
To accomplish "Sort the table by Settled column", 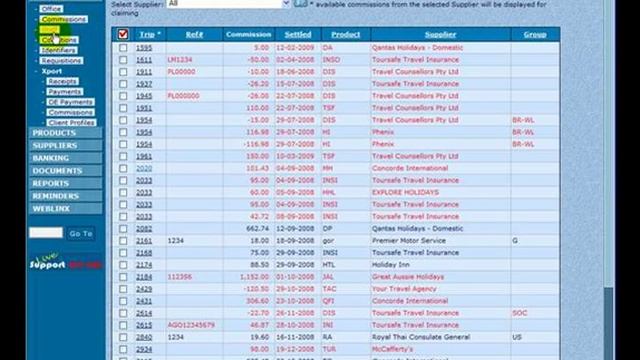I will (298, 35).
